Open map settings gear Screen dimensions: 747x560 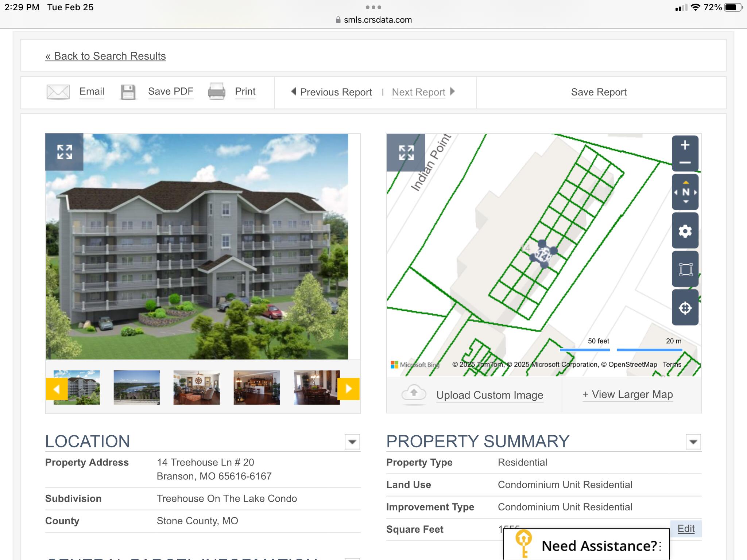685,231
